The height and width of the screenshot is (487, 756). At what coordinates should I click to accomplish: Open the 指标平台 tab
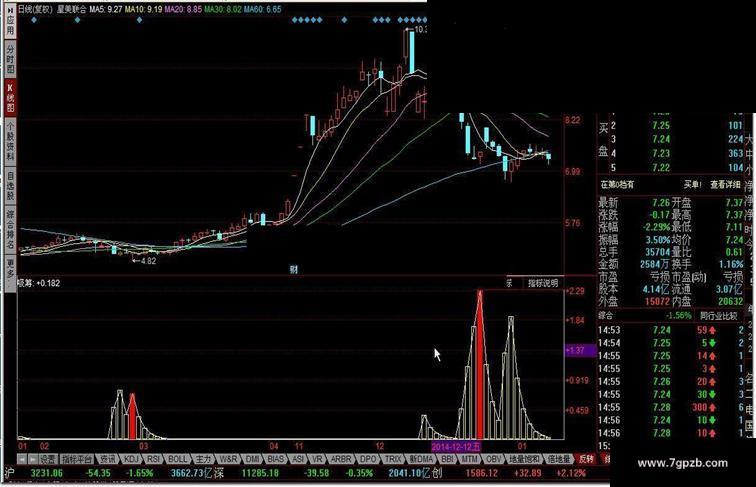click(77, 459)
